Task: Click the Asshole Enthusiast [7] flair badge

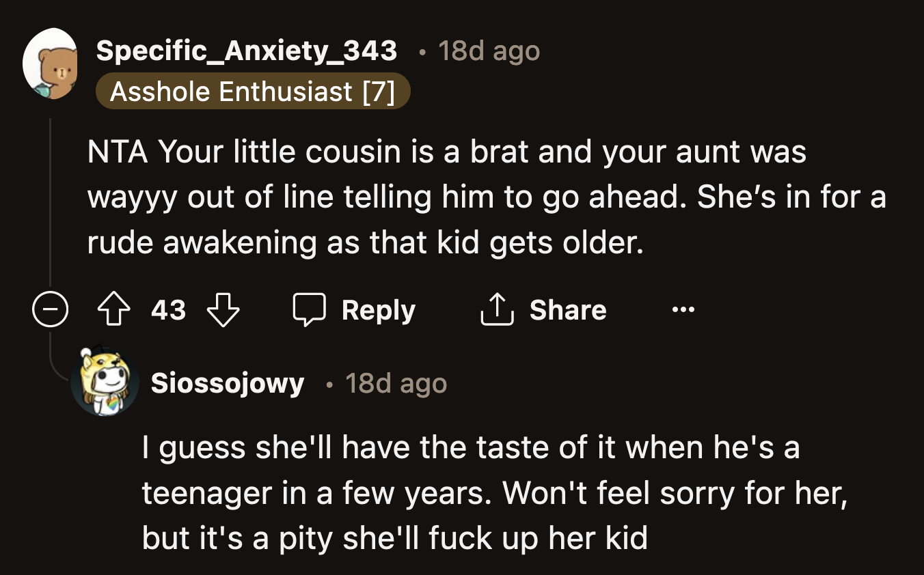Action: point(254,92)
